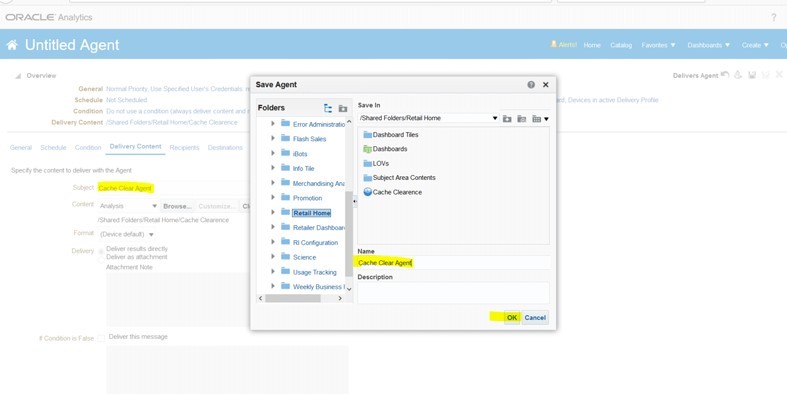Click OK to save the agent
The image size is (787, 394).
(x=511, y=317)
